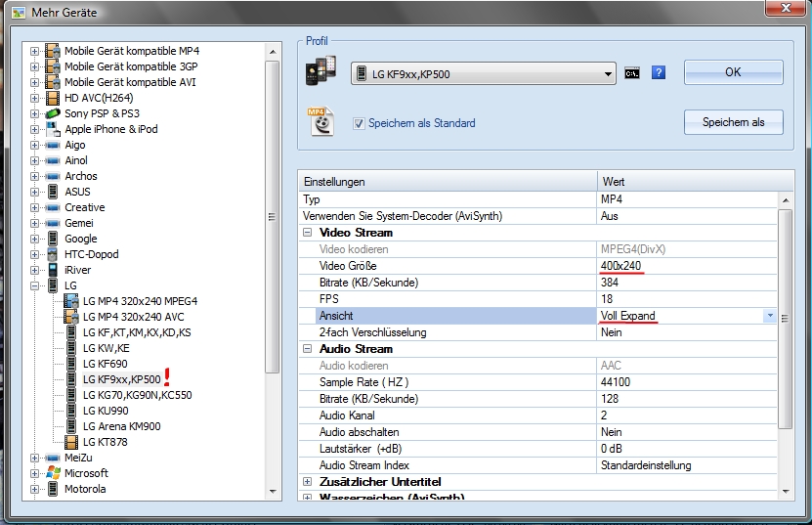The width and height of the screenshot is (812, 525).
Task: Click the Google phone icon
Action: point(53,239)
